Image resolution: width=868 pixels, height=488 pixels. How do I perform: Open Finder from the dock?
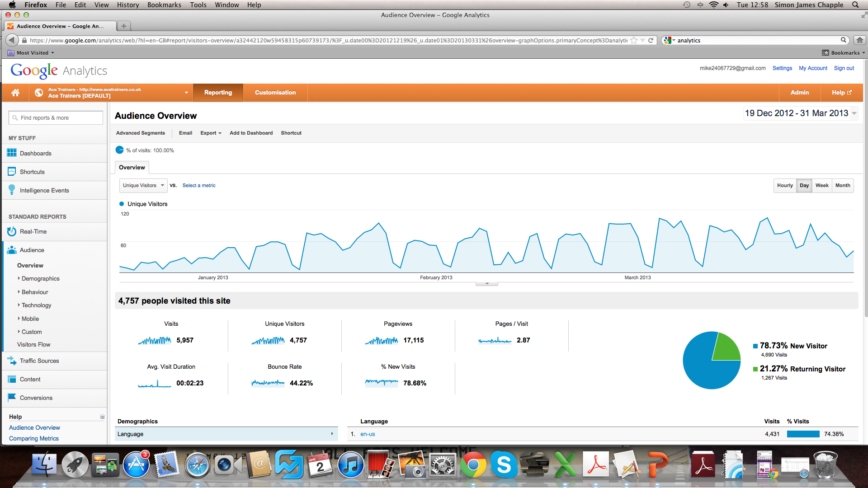44,465
